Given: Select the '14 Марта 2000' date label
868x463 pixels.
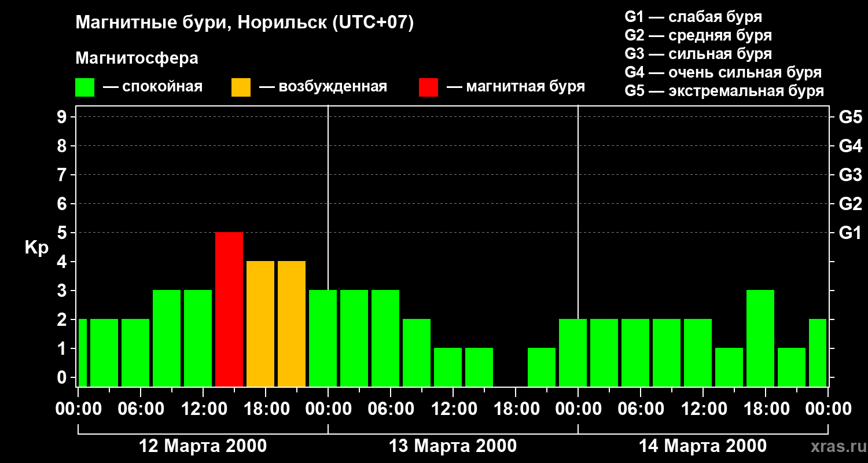Looking at the screenshot, I should 703,446.
